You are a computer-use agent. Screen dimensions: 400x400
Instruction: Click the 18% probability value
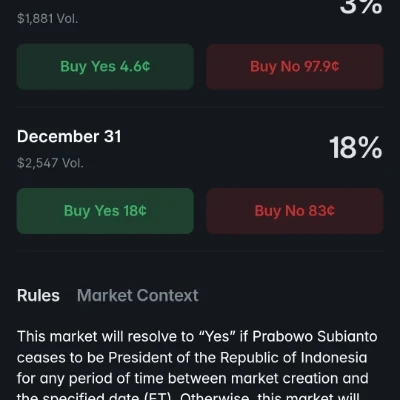point(356,148)
